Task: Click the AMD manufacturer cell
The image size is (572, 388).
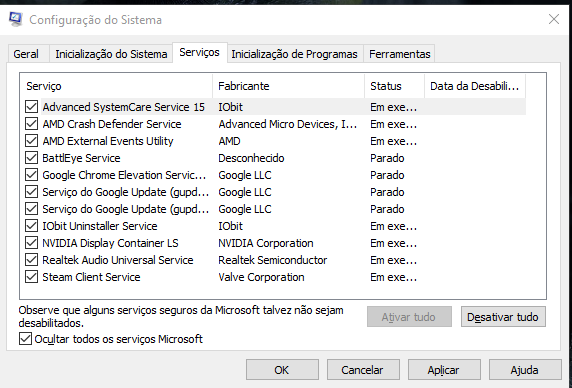Action: click(229, 141)
